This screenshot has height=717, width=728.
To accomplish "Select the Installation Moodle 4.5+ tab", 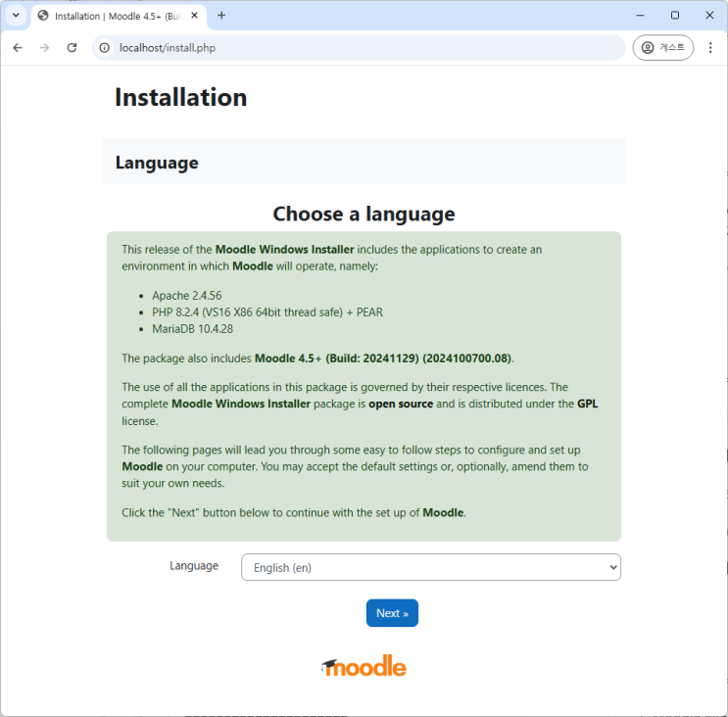I will [119, 17].
